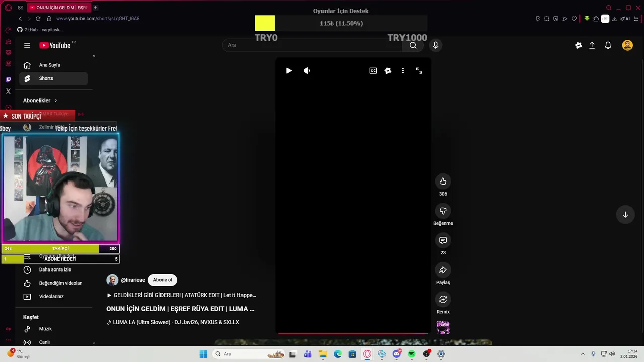The image size is (644, 362).
Task: Start voice search with microphone
Action: coord(436,45)
